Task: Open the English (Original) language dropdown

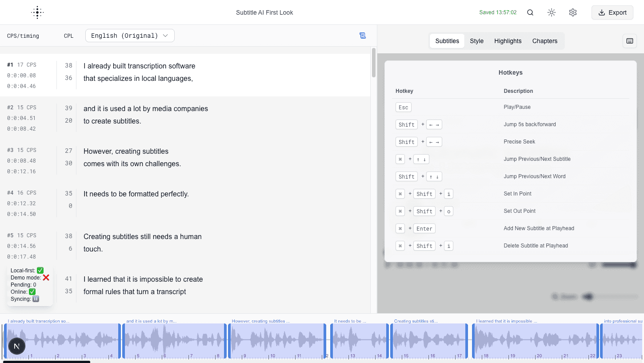Action: pyautogui.click(x=130, y=36)
